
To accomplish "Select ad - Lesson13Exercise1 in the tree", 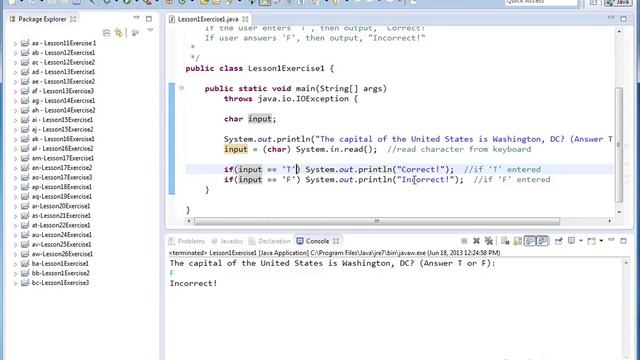I will click(63, 72).
